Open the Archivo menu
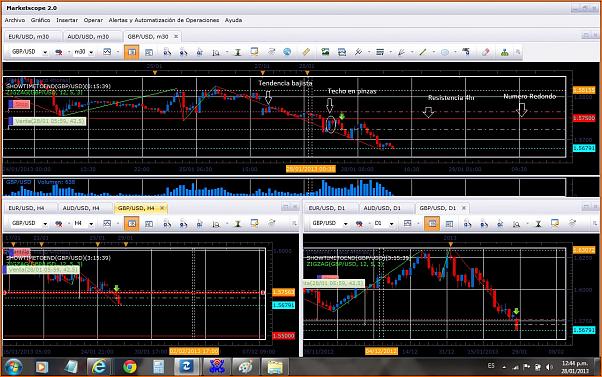Image resolution: width=602 pixels, height=377 pixels. 15,20
